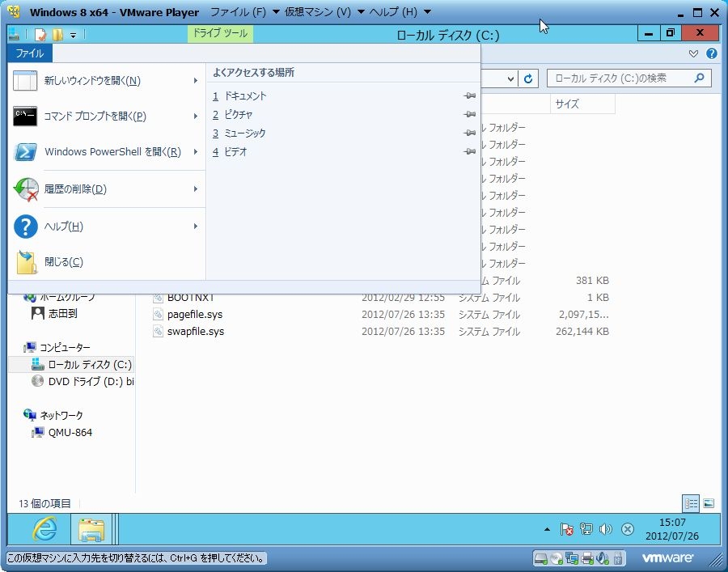
Task: Click the volume speaker tray icon
Action: 605,529
